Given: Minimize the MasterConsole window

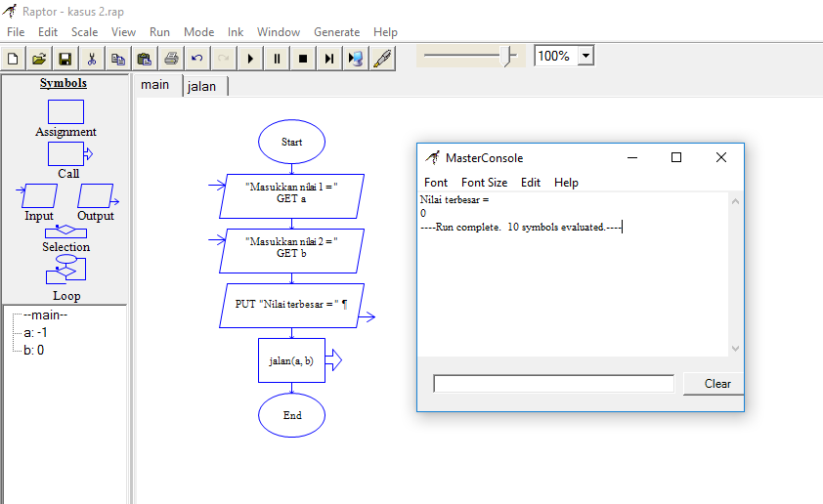Looking at the screenshot, I should tap(632, 157).
